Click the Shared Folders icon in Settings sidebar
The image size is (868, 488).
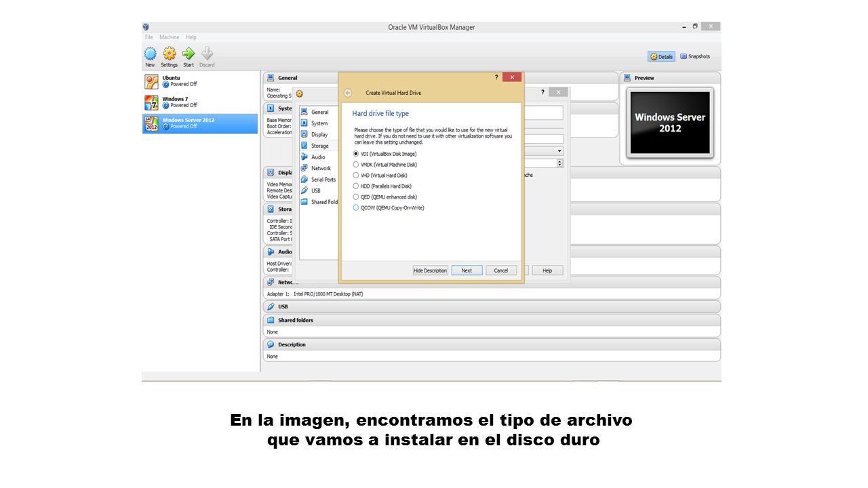[x=304, y=202]
